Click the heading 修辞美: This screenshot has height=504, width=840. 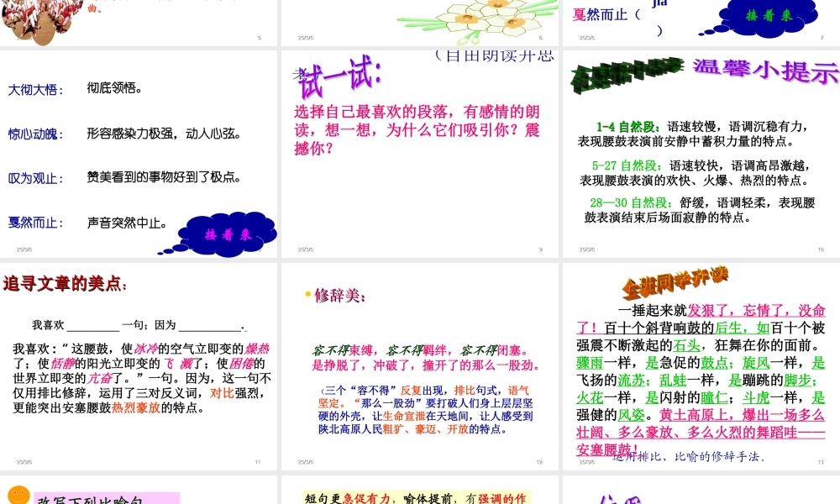[339, 295]
